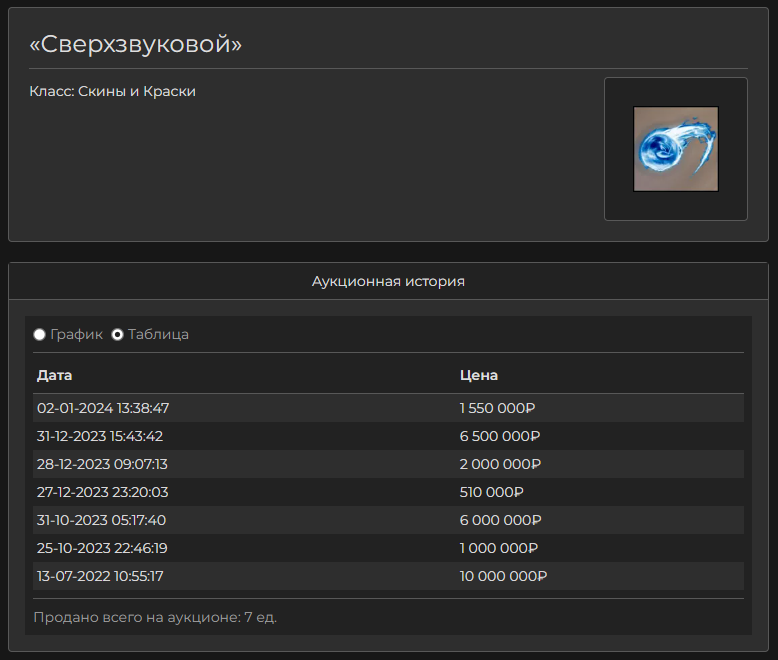Select price 10 000 000₽

(x=503, y=576)
